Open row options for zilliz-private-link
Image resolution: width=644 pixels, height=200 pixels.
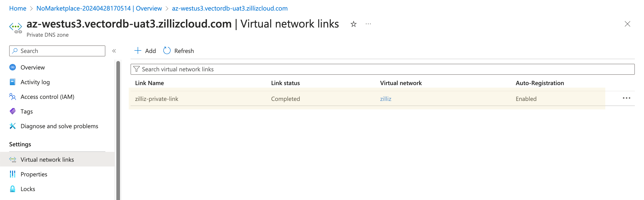click(626, 98)
